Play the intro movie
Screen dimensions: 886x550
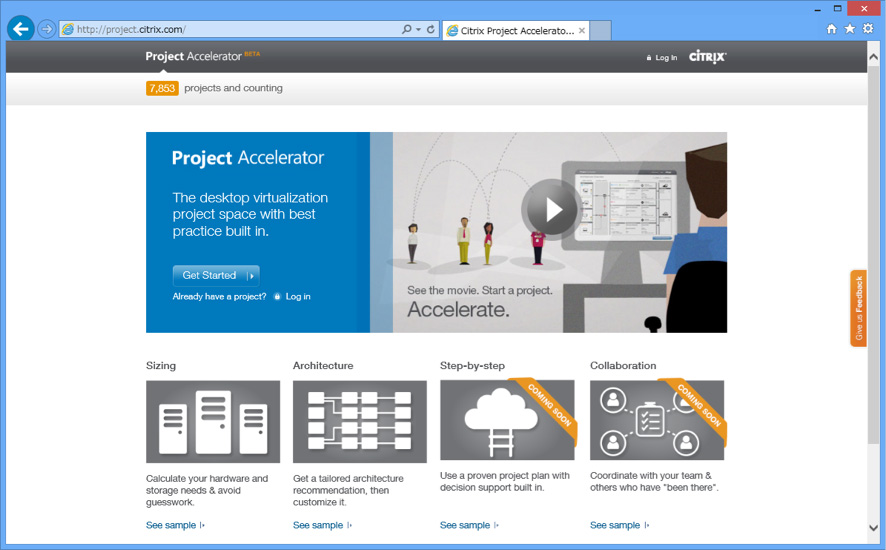tap(550, 210)
